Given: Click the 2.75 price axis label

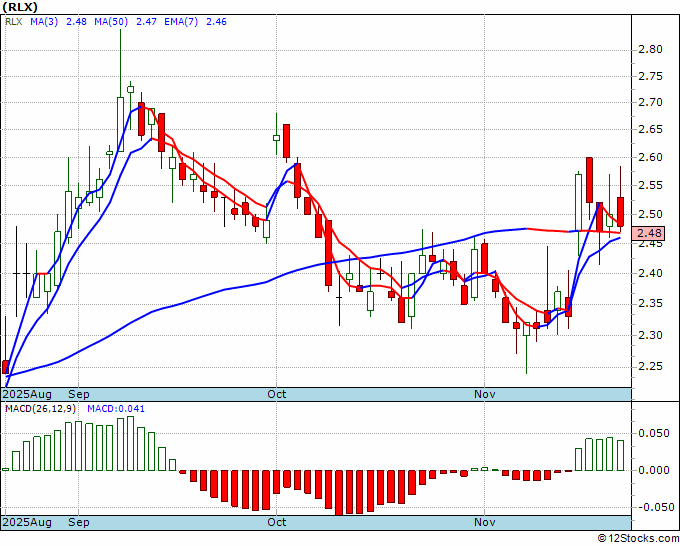Looking at the screenshot, I should 651,76.
